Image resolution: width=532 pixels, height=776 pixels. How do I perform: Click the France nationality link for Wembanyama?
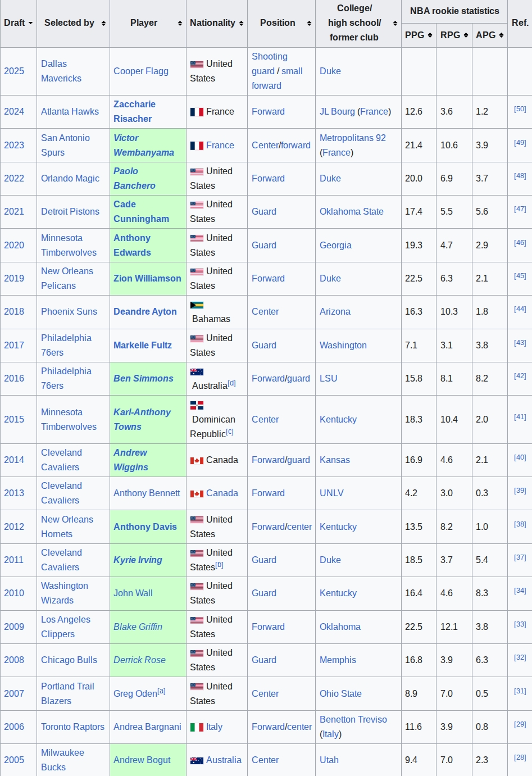[x=220, y=146]
